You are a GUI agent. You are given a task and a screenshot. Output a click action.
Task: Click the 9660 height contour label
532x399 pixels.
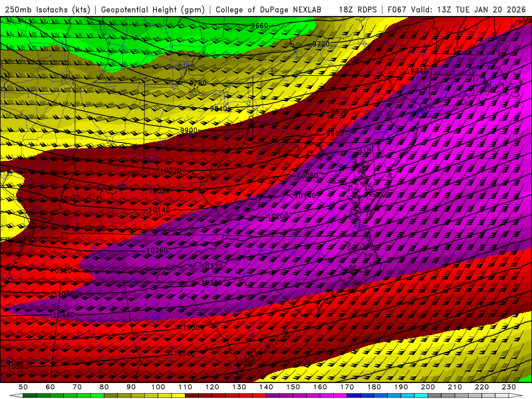pos(259,26)
